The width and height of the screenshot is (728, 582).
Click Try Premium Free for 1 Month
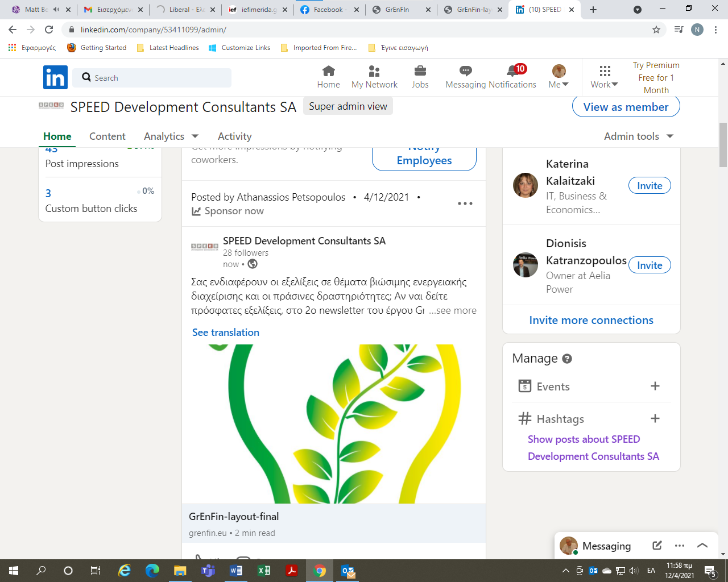[656, 78]
